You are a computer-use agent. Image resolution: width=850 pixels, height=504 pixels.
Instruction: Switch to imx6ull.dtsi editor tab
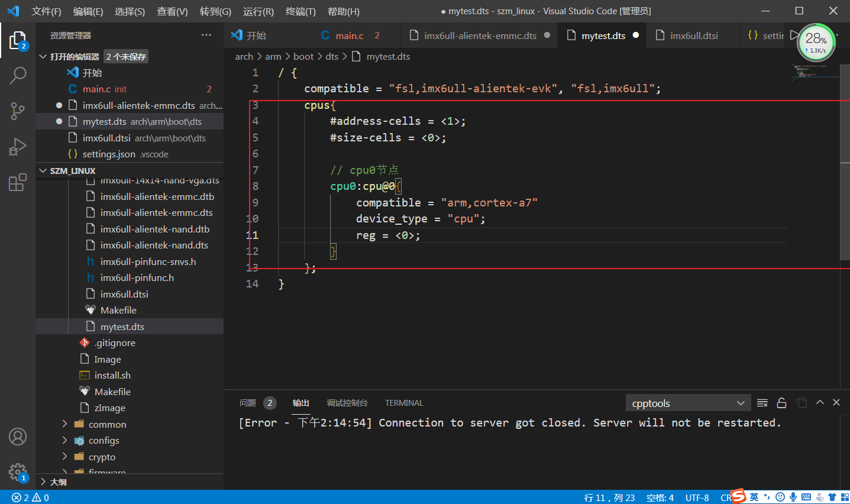pyautogui.click(x=693, y=35)
